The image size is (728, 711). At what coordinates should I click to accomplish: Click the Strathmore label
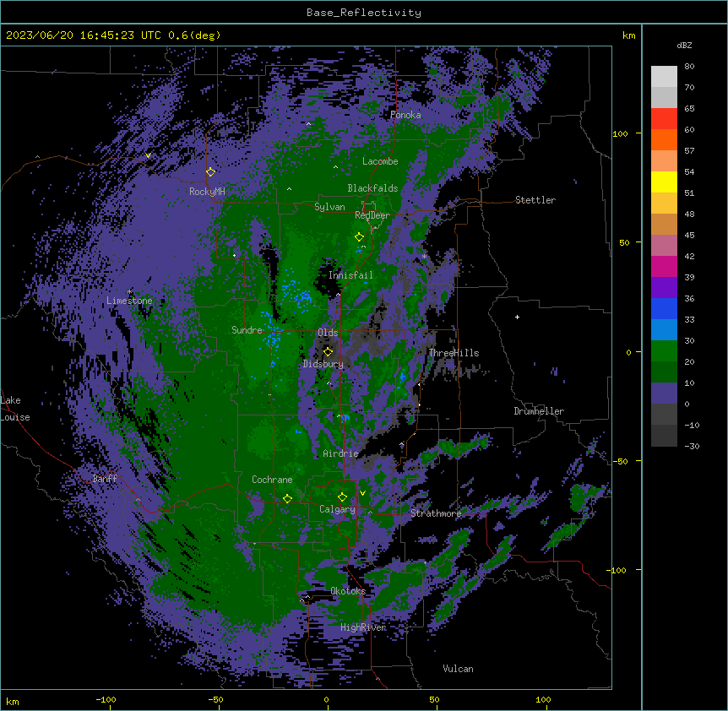[436, 513]
